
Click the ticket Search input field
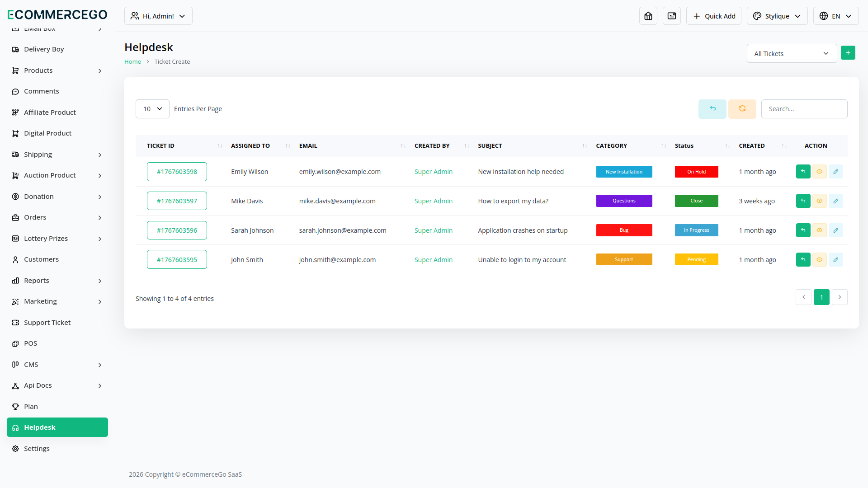pos(804,109)
